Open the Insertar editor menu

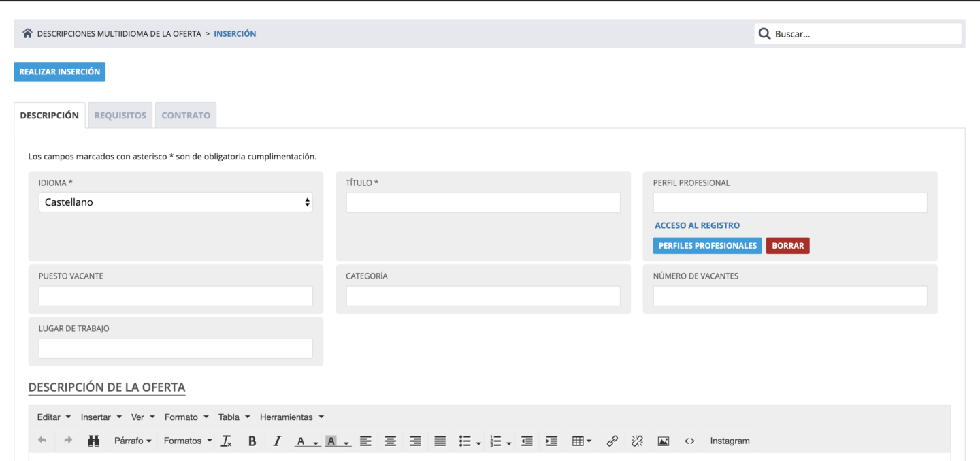[x=101, y=417]
